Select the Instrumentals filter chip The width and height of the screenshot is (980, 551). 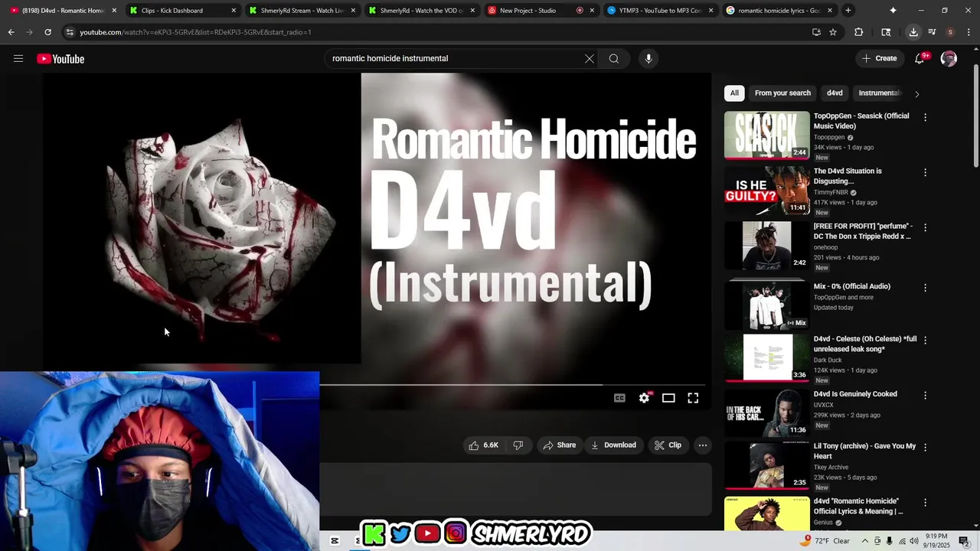coord(880,93)
